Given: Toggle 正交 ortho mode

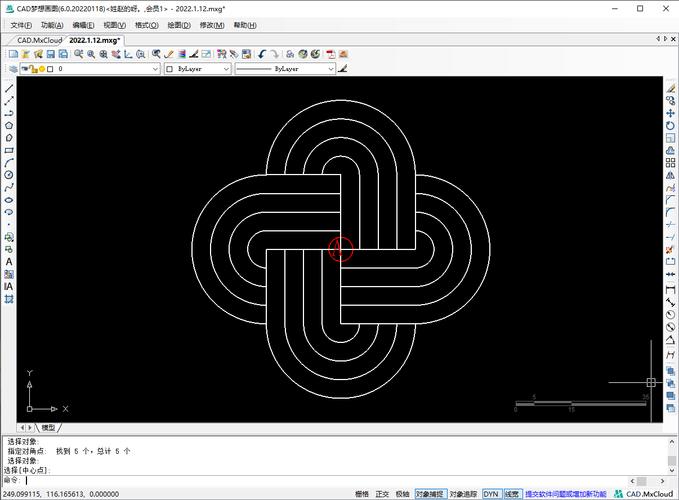Looking at the screenshot, I should (382, 494).
